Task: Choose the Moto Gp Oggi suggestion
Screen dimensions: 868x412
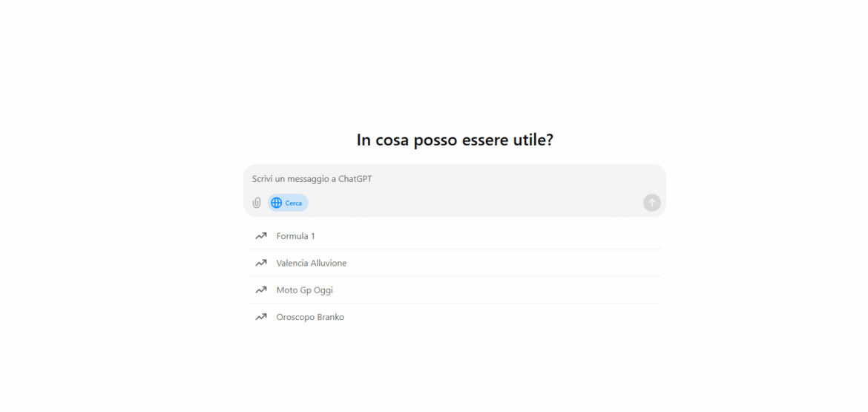Action: (x=304, y=290)
